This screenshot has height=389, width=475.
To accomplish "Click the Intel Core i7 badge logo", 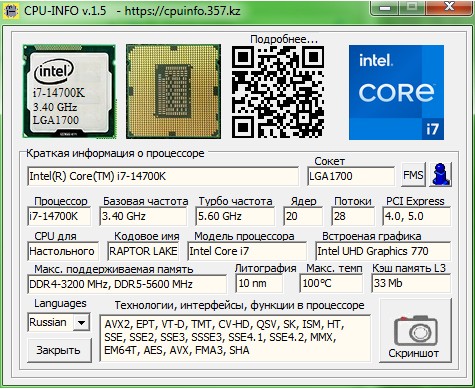I will (x=396, y=92).
